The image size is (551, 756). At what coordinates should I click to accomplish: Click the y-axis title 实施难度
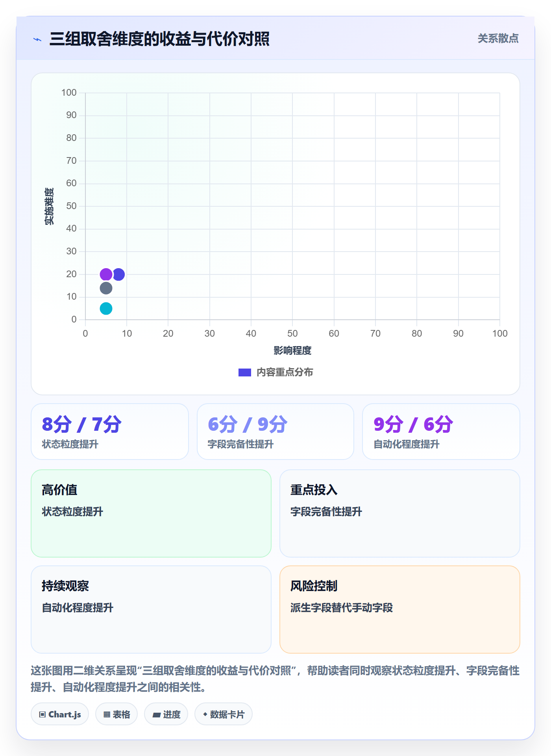click(49, 206)
